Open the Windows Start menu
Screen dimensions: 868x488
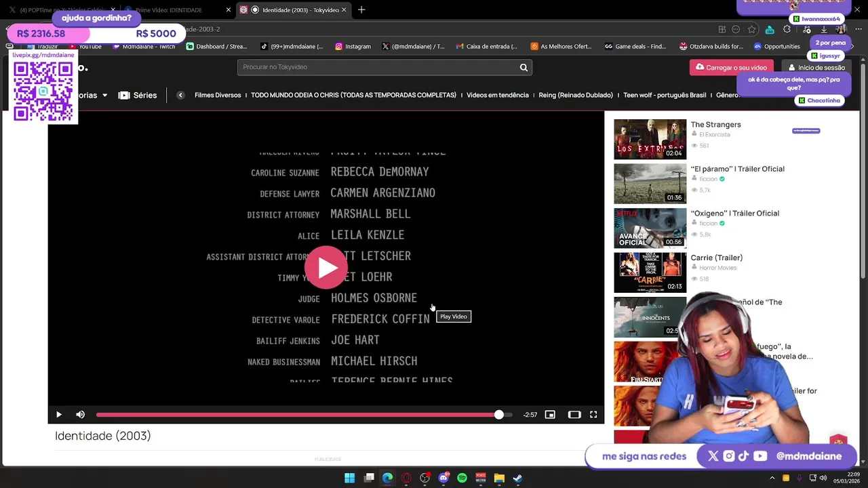coord(349,478)
